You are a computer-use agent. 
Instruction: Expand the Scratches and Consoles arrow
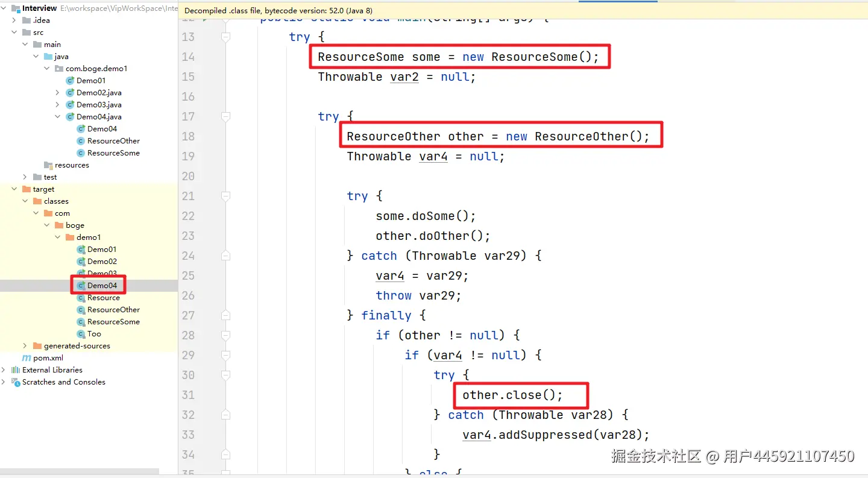[x=4, y=382]
